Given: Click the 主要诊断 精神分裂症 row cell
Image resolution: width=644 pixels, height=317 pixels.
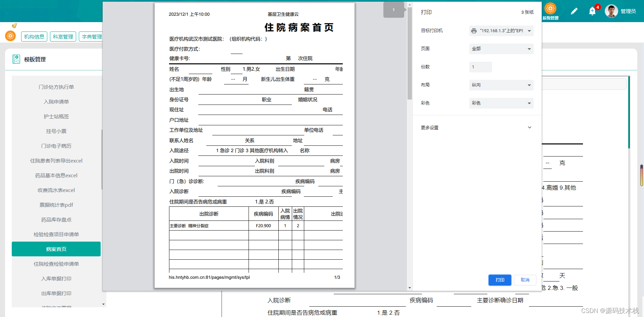Looking at the screenshot, I should coord(209,226).
